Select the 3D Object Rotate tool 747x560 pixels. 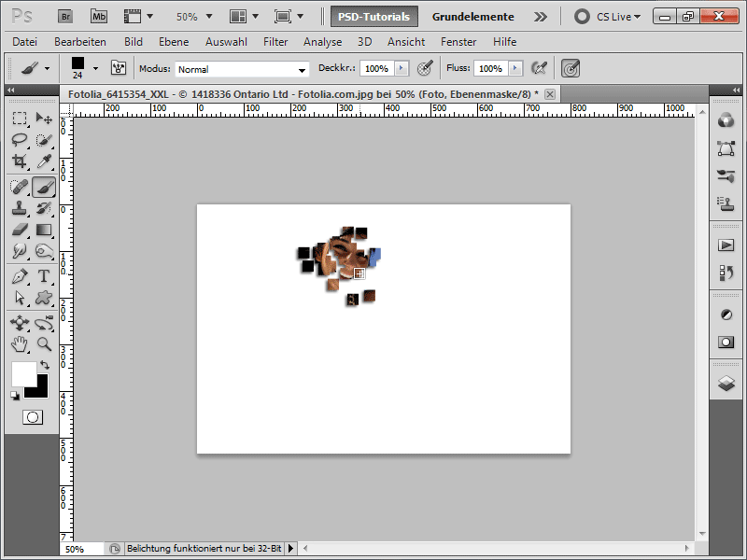pyautogui.click(x=20, y=323)
